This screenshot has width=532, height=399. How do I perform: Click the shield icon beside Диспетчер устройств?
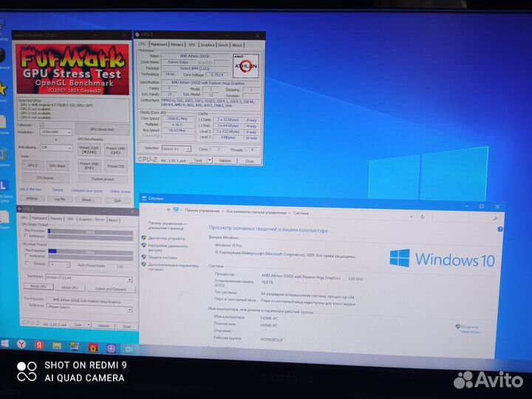[144, 238]
